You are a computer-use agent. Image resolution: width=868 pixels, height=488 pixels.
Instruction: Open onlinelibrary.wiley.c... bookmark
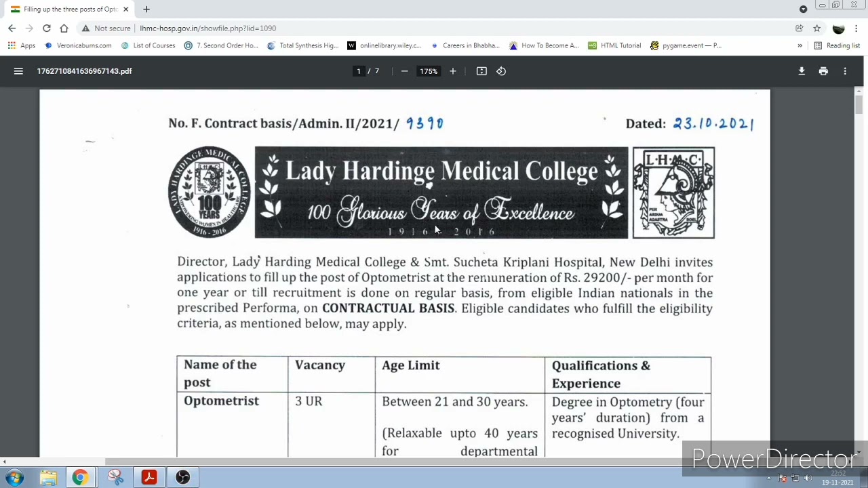click(384, 45)
